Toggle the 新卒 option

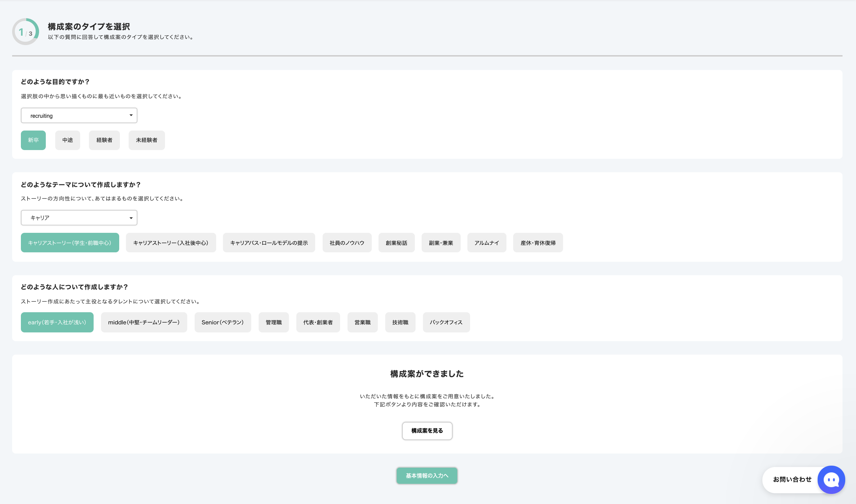(x=33, y=140)
